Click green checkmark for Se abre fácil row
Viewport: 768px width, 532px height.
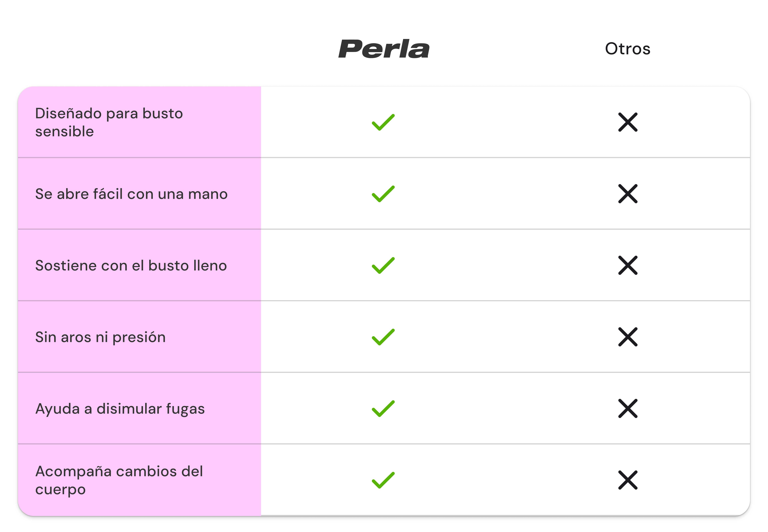click(383, 194)
